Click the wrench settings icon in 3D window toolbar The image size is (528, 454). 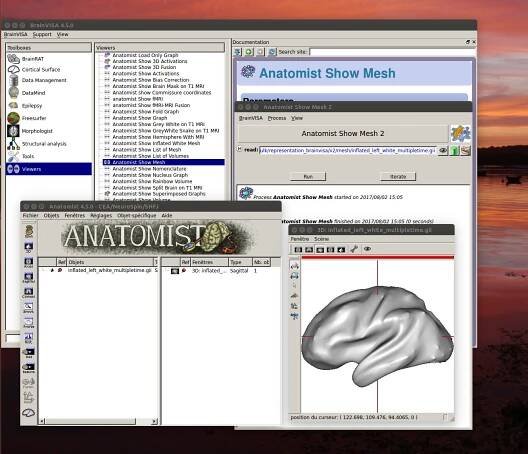pyautogui.click(x=354, y=249)
